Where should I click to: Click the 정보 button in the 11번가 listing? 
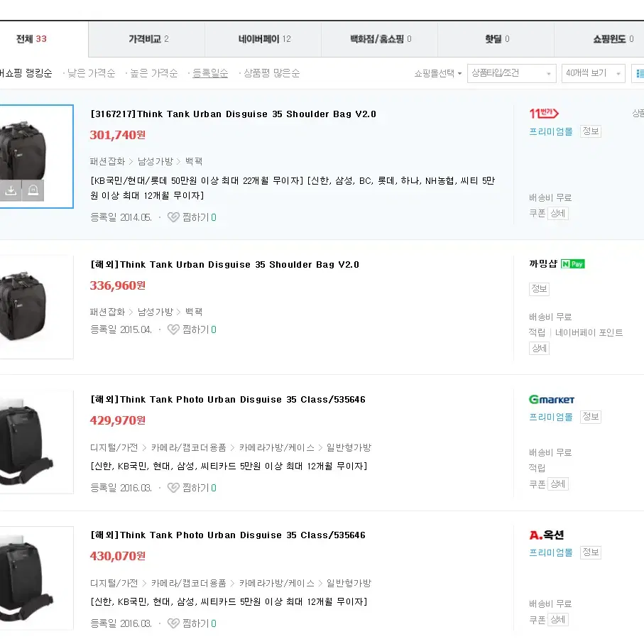point(591,131)
